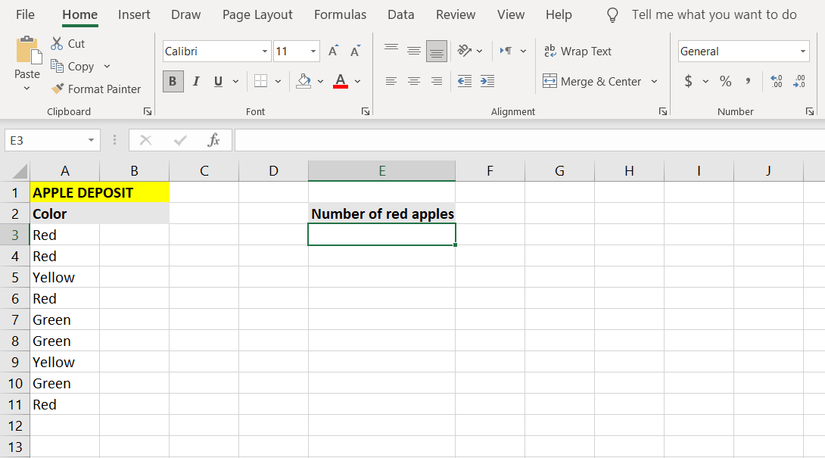Open Font group dialog launcher
Screen dimensions: 825x458
point(365,111)
